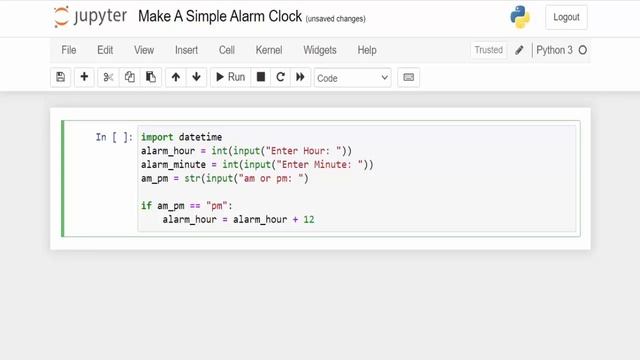Screen dimensions: 640x360
Task: Click the pencil edit mode icon
Action: [x=519, y=50]
